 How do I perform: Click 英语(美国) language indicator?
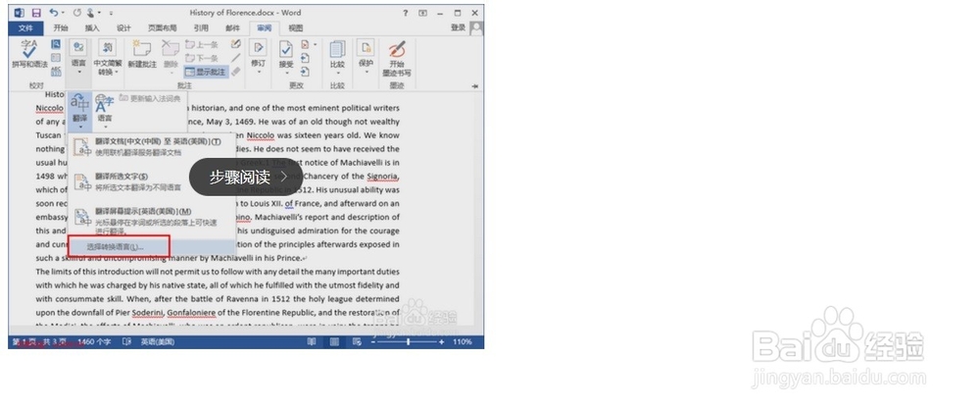tap(158, 342)
